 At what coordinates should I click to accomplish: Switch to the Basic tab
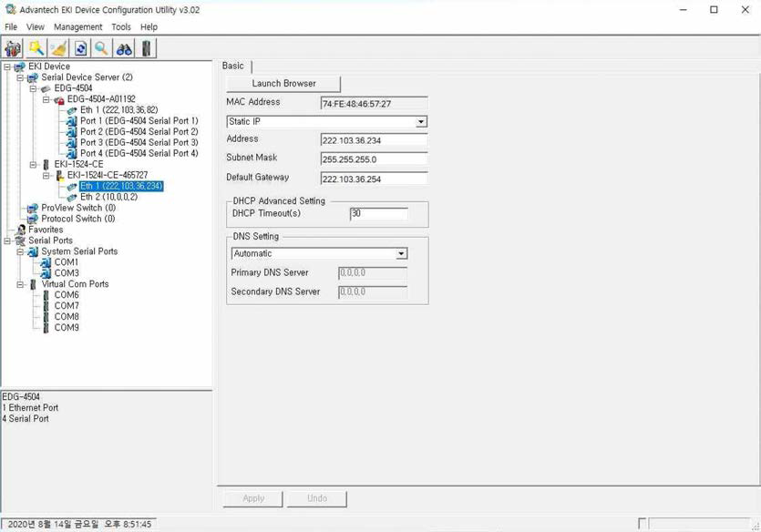(233, 66)
